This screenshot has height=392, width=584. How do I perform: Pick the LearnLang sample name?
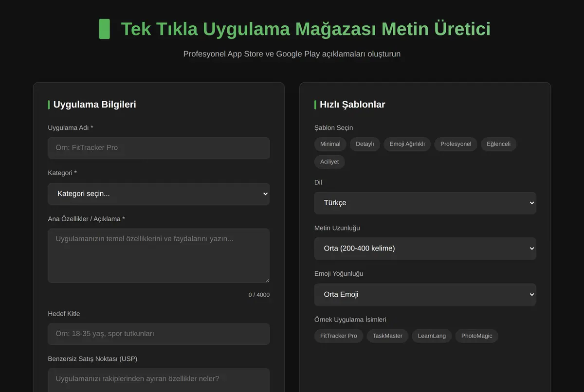coord(432,336)
